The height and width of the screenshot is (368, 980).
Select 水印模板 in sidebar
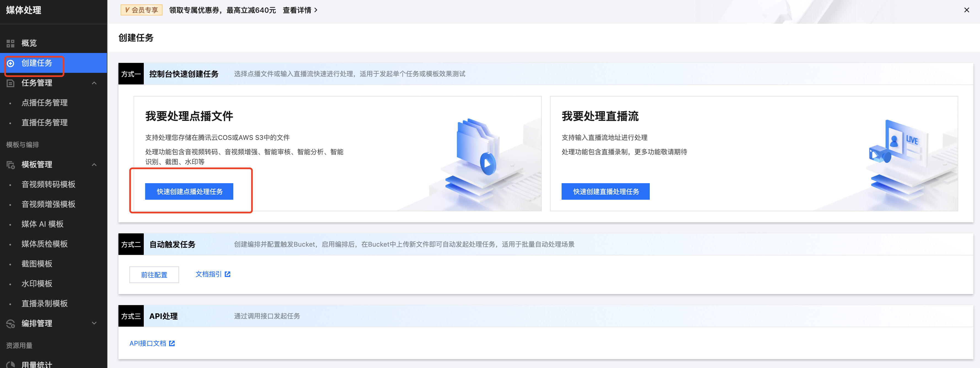click(x=37, y=283)
